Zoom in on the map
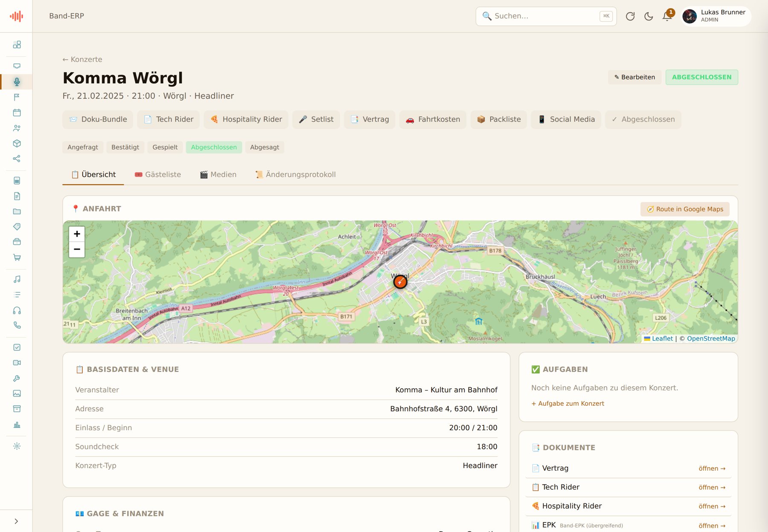This screenshot has height=532, width=768. point(77,234)
